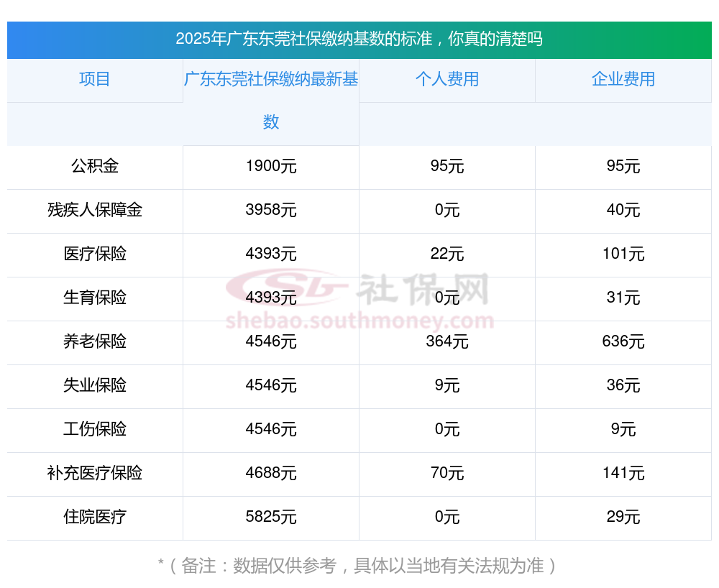Select '0元' personal fee for 工伤保险
The image size is (719, 588).
click(447, 429)
